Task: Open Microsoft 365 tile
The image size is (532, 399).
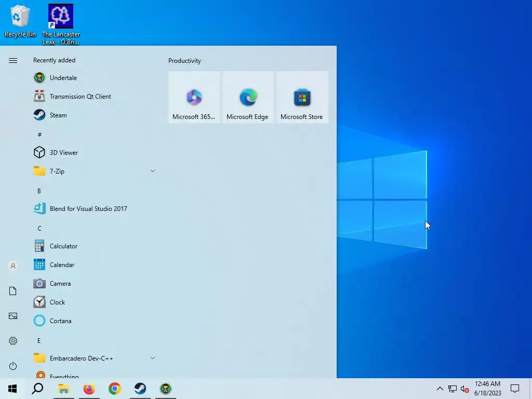Action: click(x=194, y=97)
